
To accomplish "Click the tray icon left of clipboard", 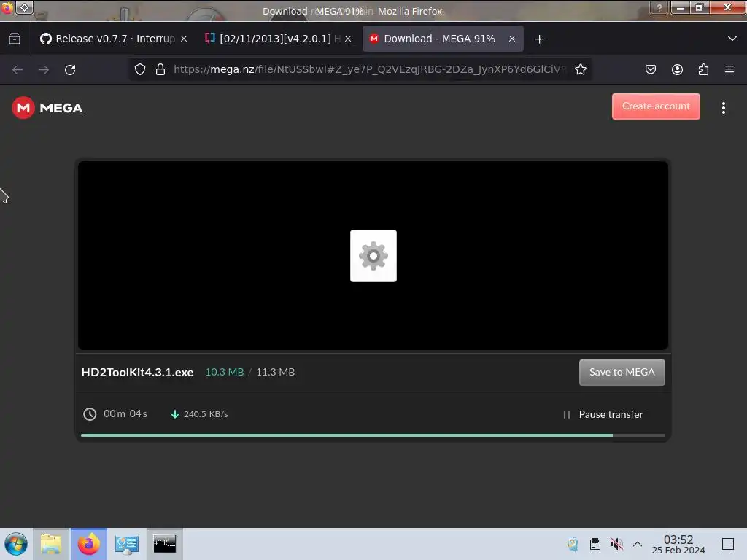I will click(x=573, y=544).
